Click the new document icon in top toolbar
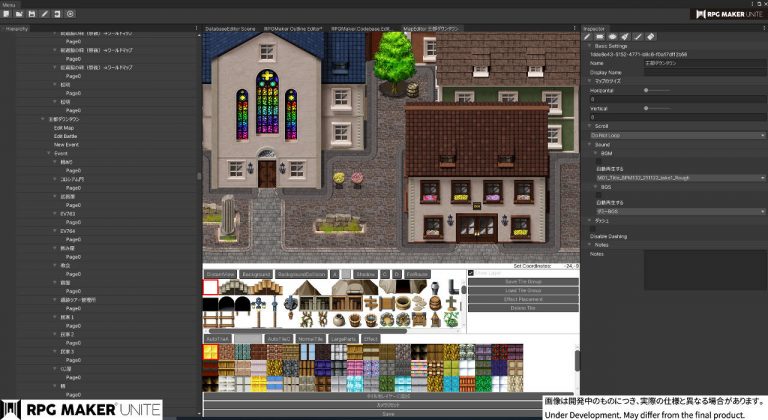The height and width of the screenshot is (420, 768). pyautogui.click(x=6, y=14)
